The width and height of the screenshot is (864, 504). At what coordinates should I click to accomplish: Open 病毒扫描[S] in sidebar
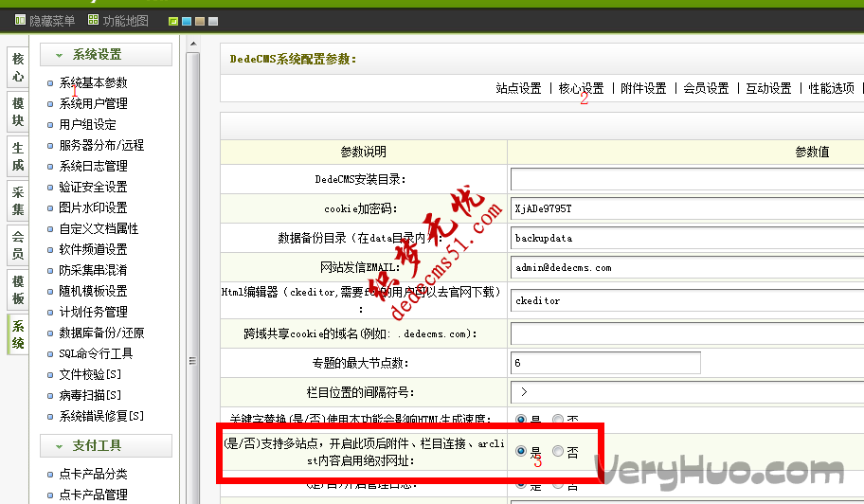[90, 395]
